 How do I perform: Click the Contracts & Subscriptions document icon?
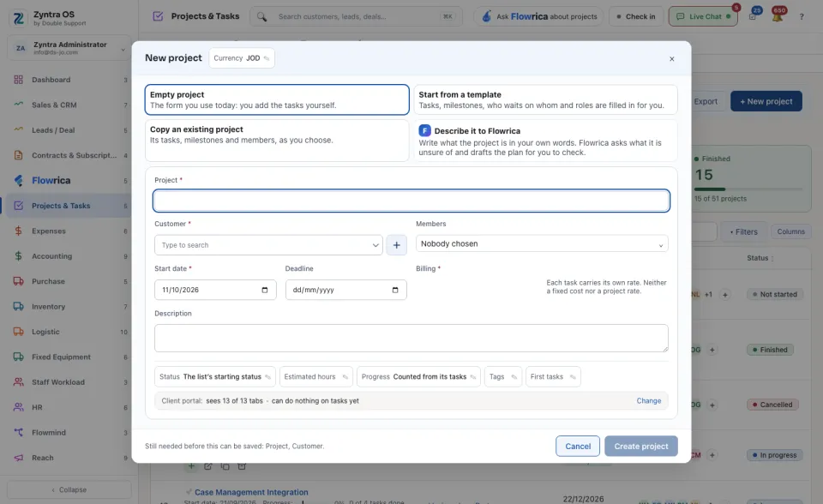(18, 155)
